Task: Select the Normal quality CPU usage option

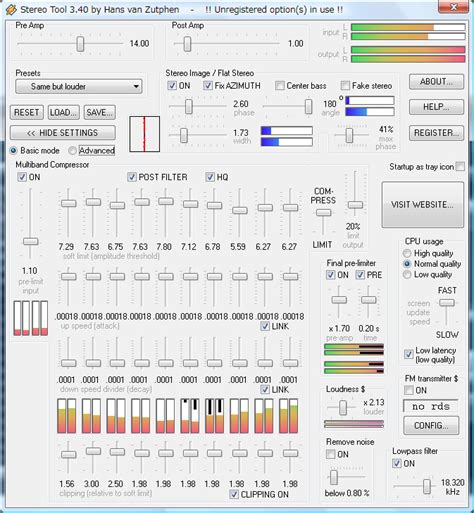Action: pyautogui.click(x=407, y=264)
